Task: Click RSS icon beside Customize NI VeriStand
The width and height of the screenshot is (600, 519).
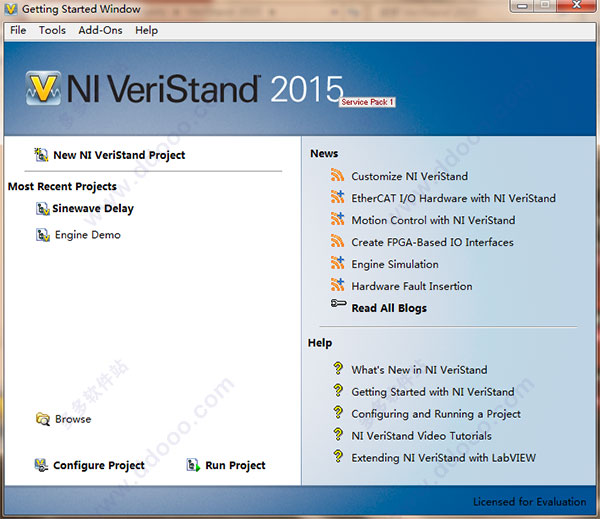Action: click(x=338, y=175)
